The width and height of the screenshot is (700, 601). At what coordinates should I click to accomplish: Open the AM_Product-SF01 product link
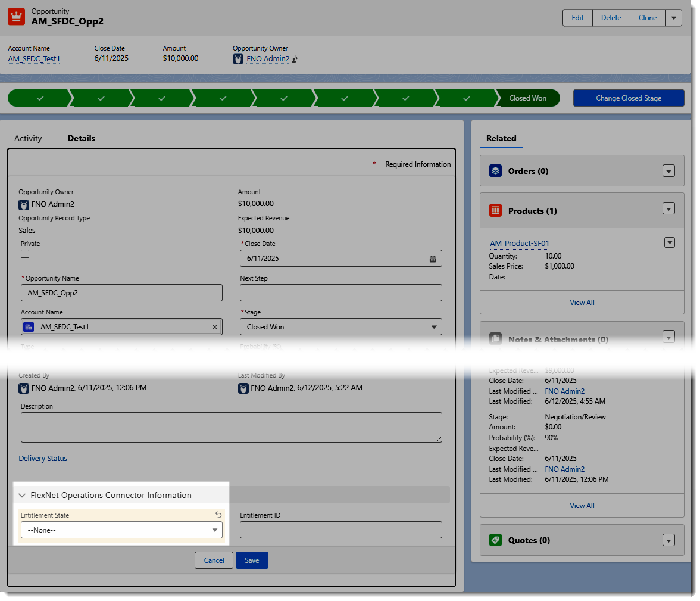click(x=520, y=244)
